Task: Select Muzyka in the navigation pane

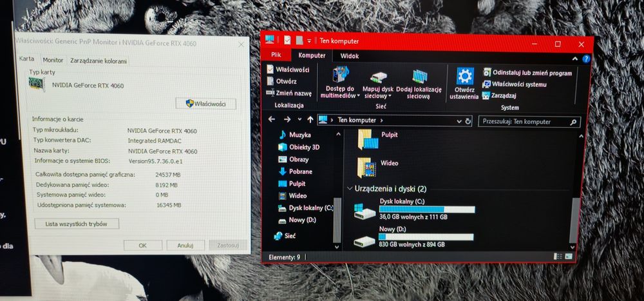Action: [294, 135]
